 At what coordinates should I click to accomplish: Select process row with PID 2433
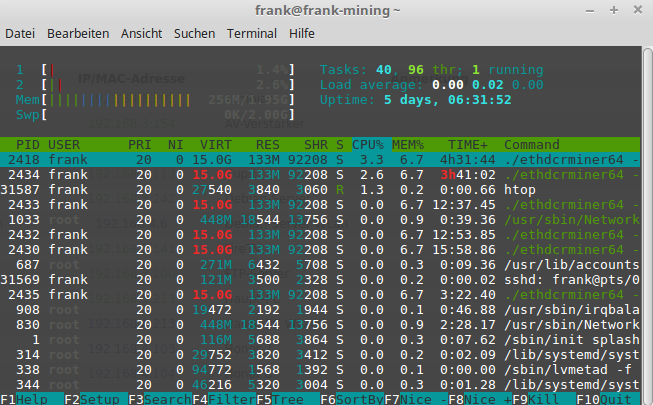320,205
